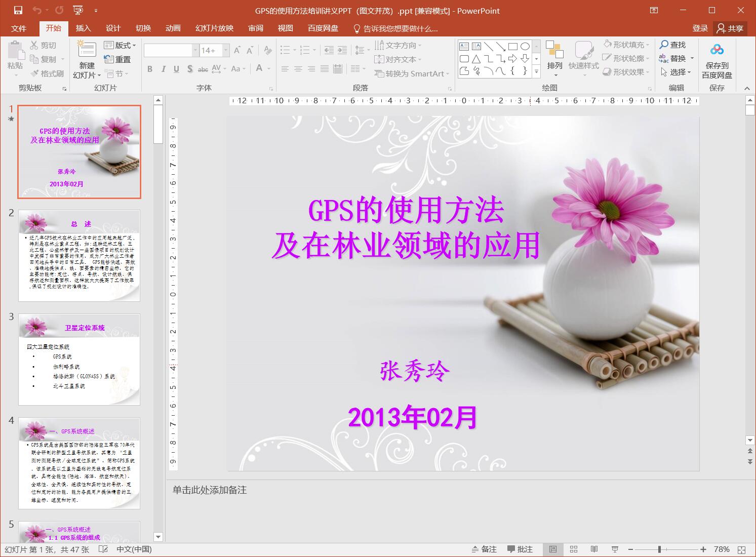
Task: Open Align Text (对齐文本) dropdown
Action: (398, 59)
